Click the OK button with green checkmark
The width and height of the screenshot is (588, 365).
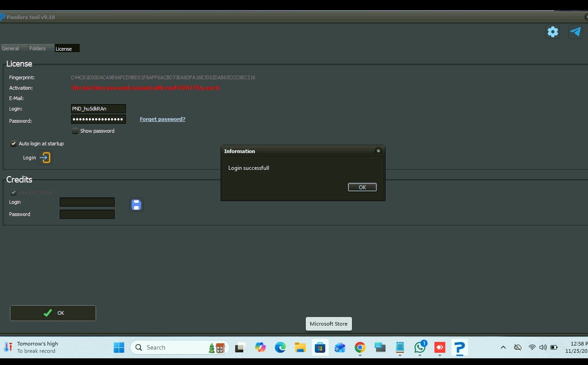[53, 313]
